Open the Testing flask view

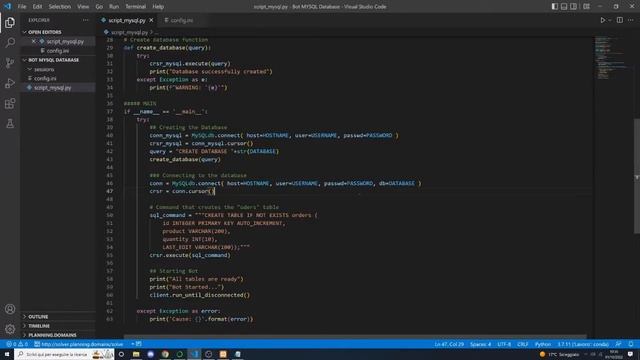click(10, 123)
